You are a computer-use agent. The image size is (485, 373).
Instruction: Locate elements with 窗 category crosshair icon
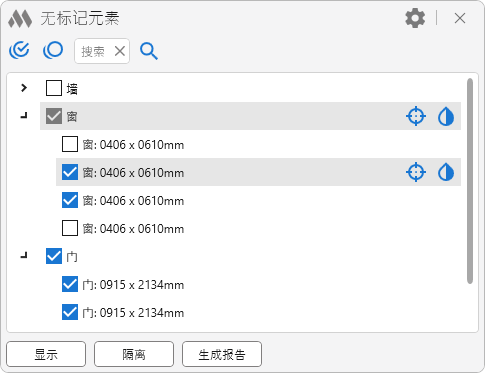pos(416,116)
